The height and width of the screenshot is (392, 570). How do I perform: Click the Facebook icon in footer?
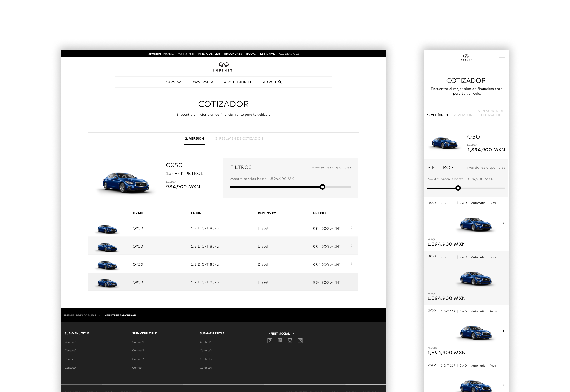click(x=269, y=341)
